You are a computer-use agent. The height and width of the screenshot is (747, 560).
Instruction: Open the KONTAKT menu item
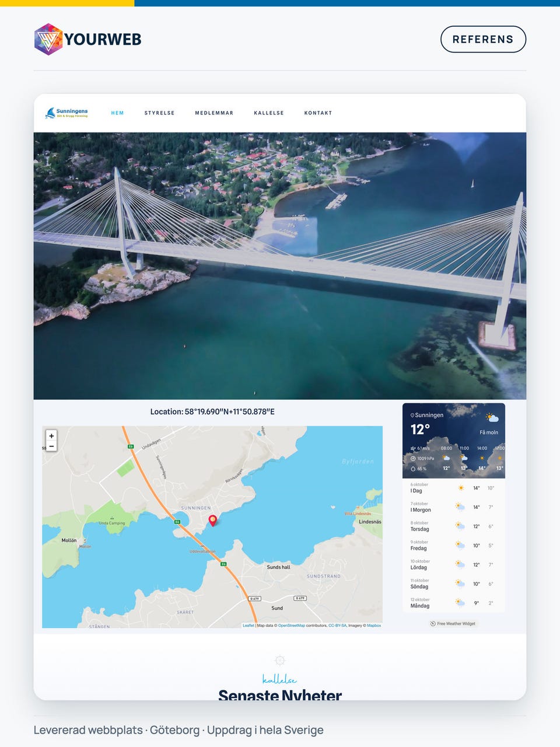tap(318, 113)
